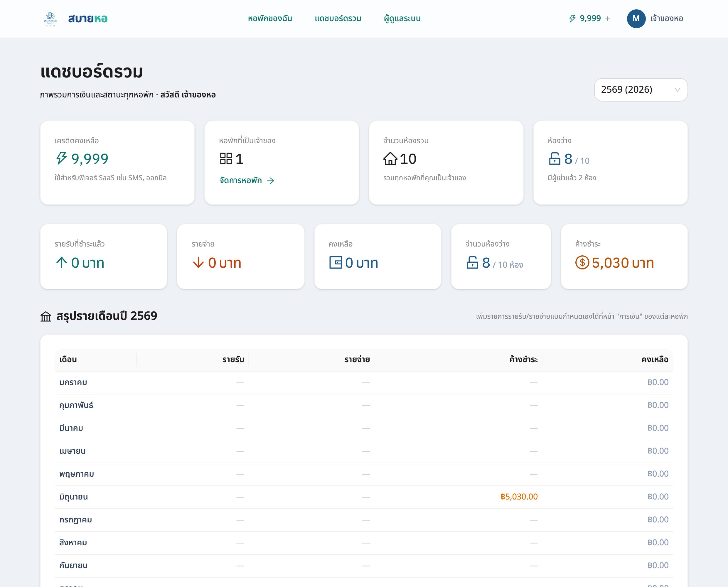Click the lightning credit icon in header

(x=572, y=18)
